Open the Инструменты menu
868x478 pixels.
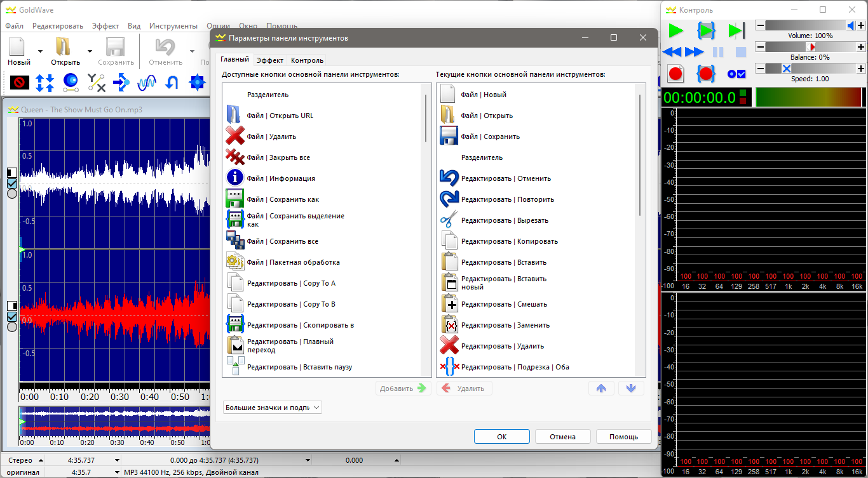point(173,26)
